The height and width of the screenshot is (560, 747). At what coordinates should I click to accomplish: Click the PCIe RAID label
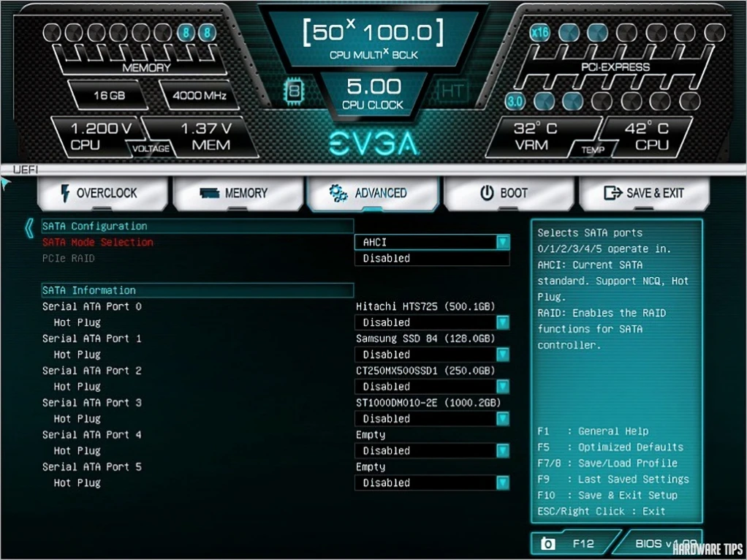[x=69, y=258]
